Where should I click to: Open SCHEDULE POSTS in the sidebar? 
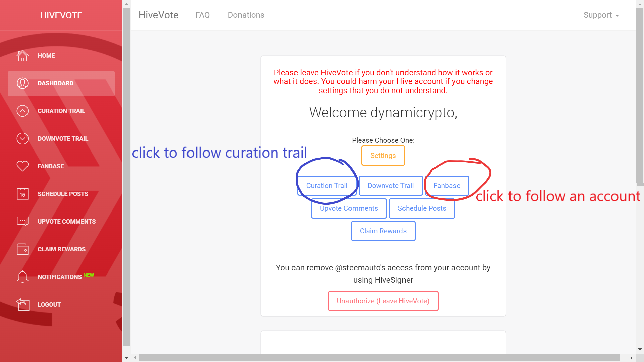click(61, 194)
